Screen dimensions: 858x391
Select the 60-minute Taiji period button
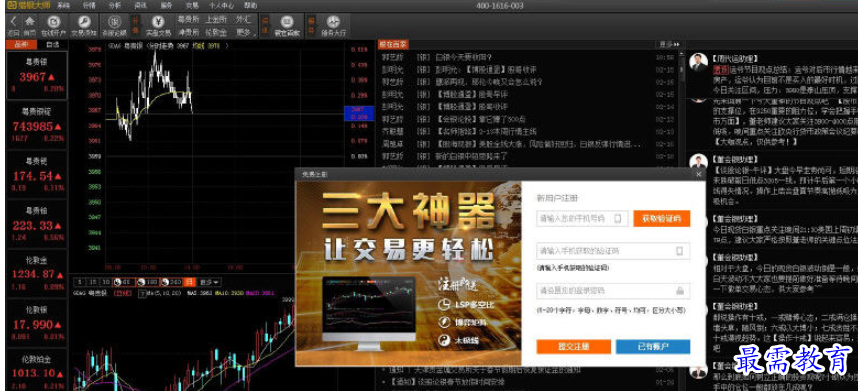point(124,282)
